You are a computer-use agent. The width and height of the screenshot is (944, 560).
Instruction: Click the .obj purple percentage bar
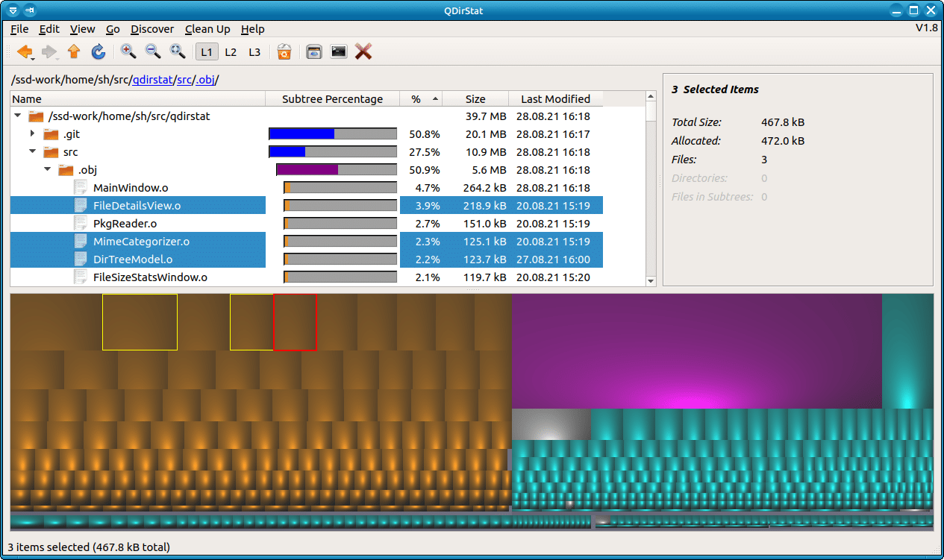click(337, 170)
